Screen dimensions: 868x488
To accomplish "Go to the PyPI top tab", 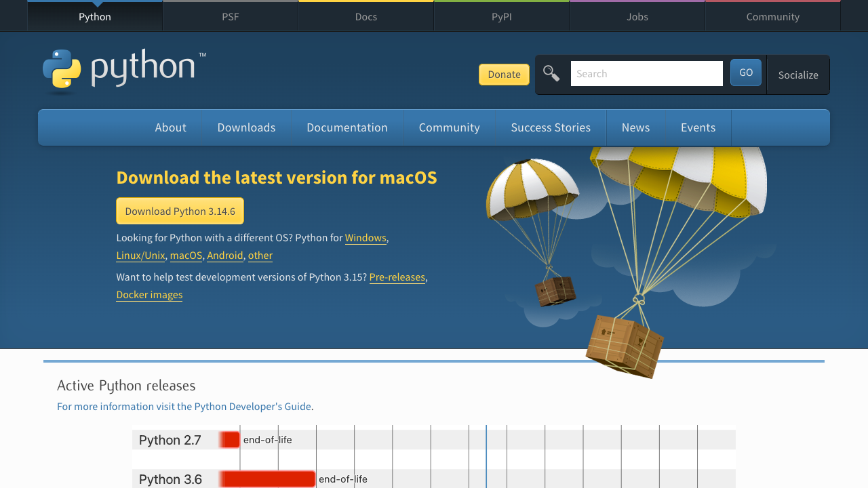I will pyautogui.click(x=502, y=16).
